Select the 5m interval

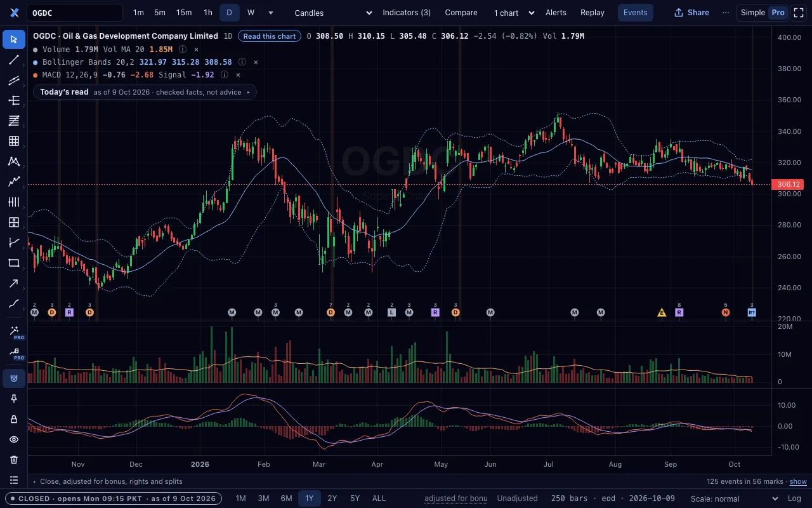point(160,13)
